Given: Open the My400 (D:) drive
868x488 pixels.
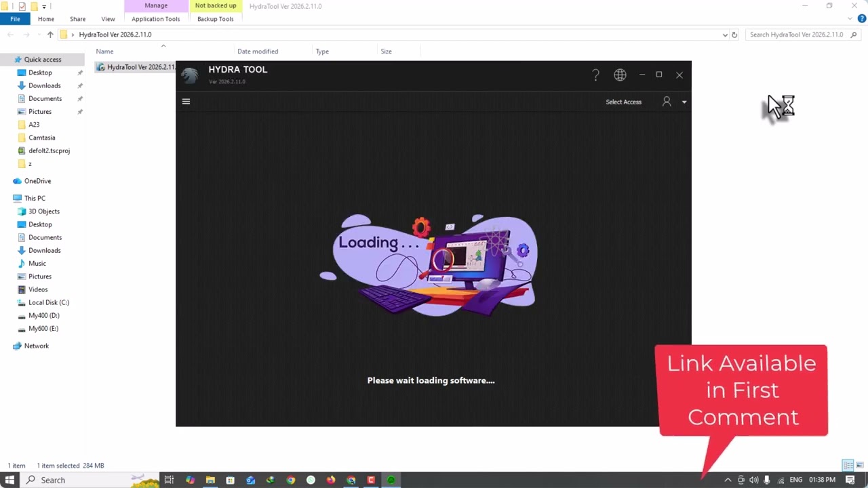Looking at the screenshot, I should pyautogui.click(x=43, y=315).
